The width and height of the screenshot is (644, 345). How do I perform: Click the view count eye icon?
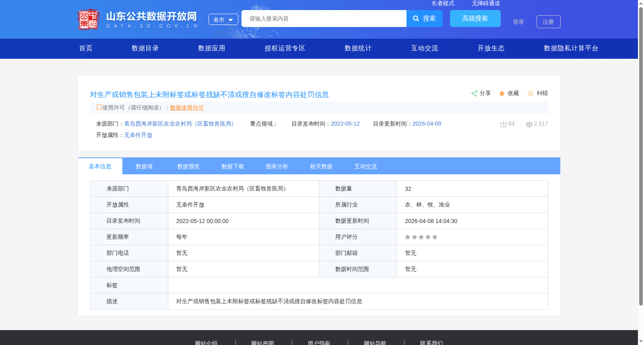click(x=529, y=124)
